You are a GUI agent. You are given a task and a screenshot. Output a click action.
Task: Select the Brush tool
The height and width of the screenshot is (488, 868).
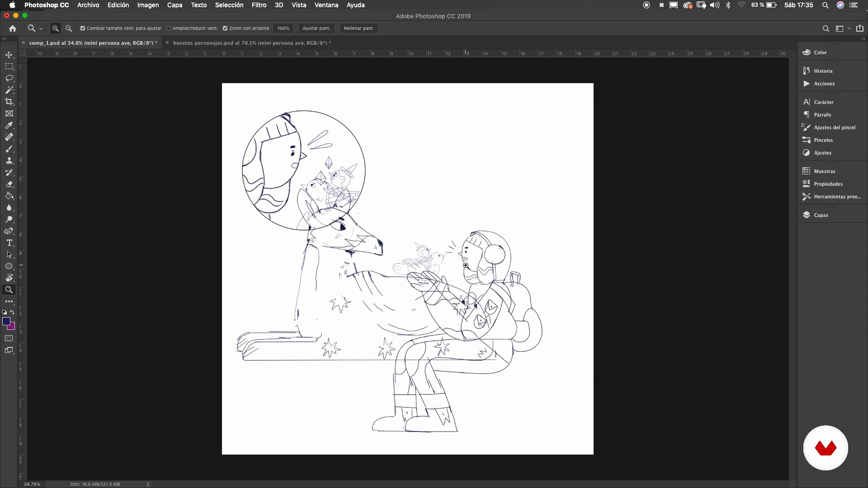[x=9, y=149]
